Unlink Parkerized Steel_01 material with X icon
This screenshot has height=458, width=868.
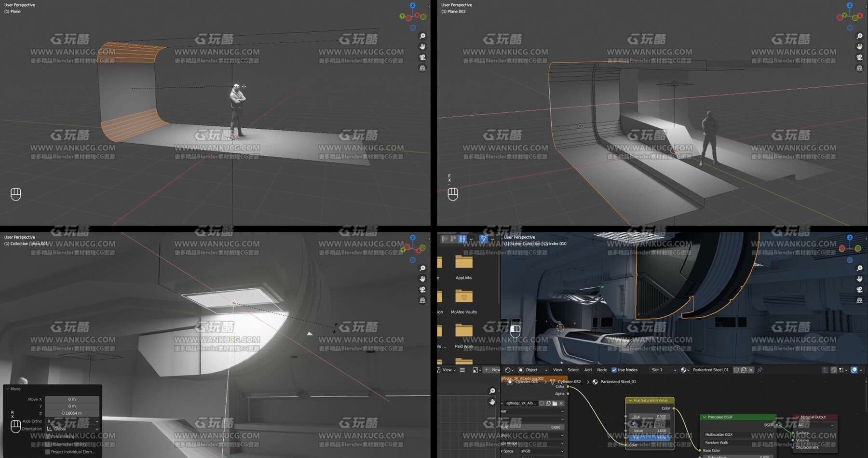click(751, 370)
